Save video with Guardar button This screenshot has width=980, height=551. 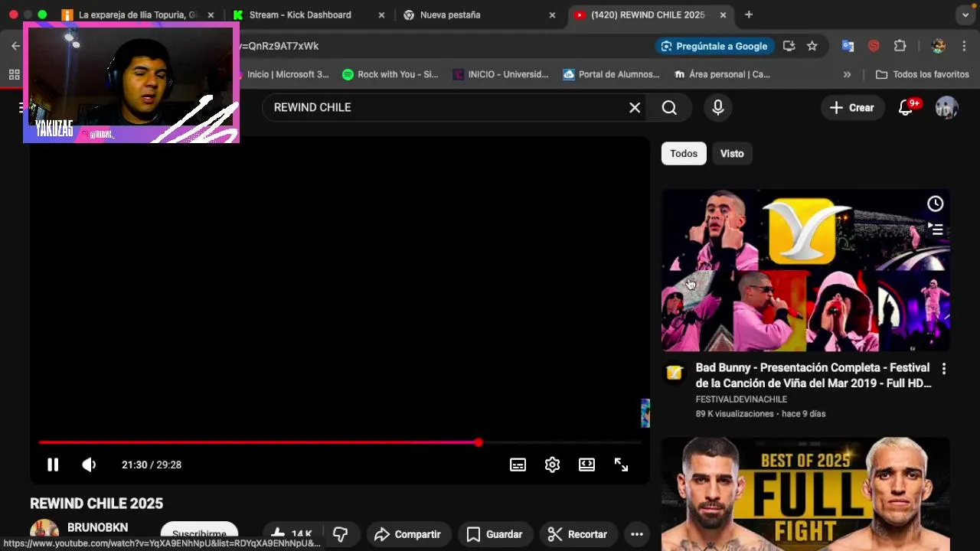tap(494, 534)
